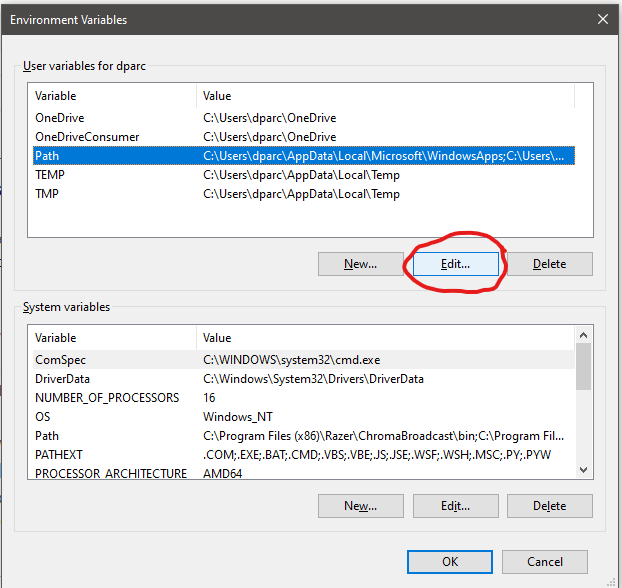The width and height of the screenshot is (622, 588).
Task: Select the TEMP user variable
Action: pyautogui.click(x=49, y=175)
